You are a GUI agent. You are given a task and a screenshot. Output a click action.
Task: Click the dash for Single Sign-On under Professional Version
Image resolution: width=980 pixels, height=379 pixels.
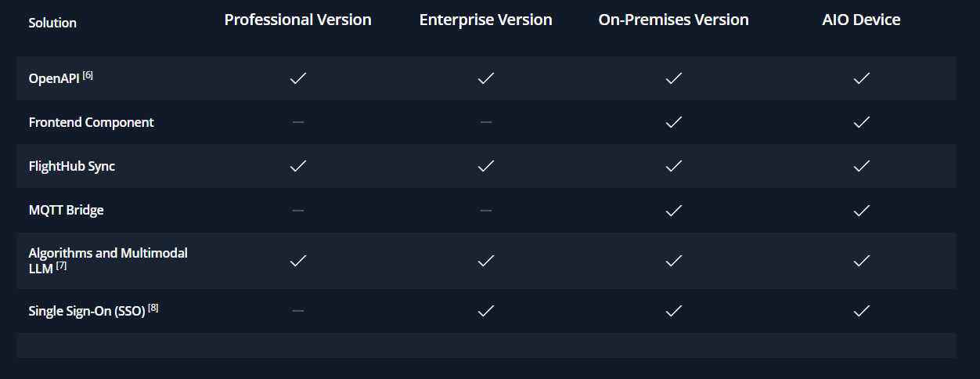297,311
